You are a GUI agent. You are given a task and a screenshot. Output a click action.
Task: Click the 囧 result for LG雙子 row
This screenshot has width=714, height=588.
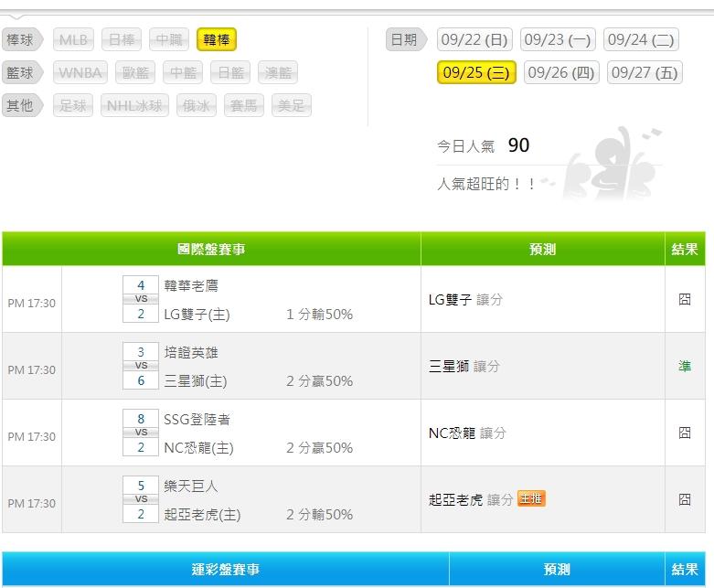[685, 299]
